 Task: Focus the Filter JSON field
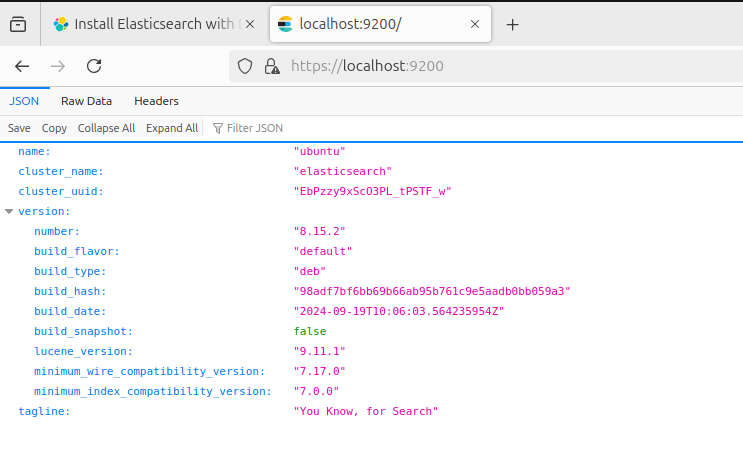coord(255,128)
